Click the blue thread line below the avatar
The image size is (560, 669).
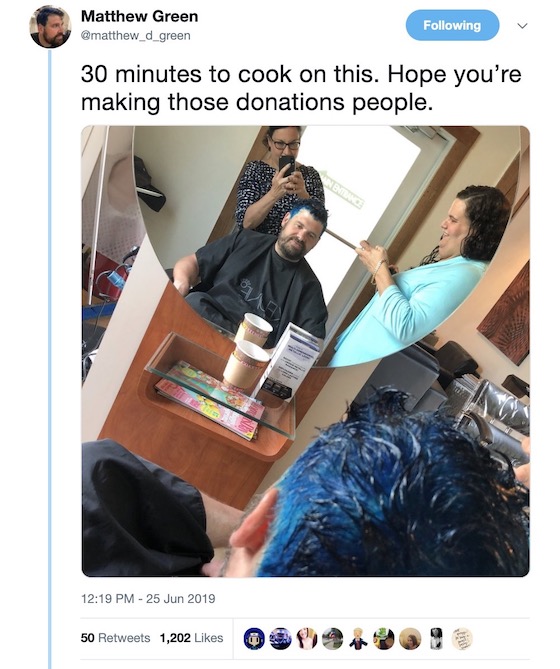[x=50, y=358]
